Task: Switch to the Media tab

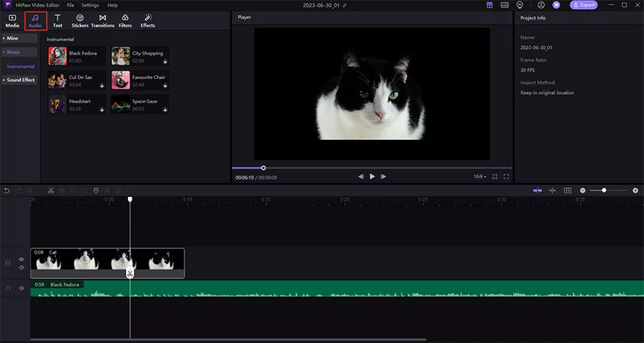Action: coord(12,20)
